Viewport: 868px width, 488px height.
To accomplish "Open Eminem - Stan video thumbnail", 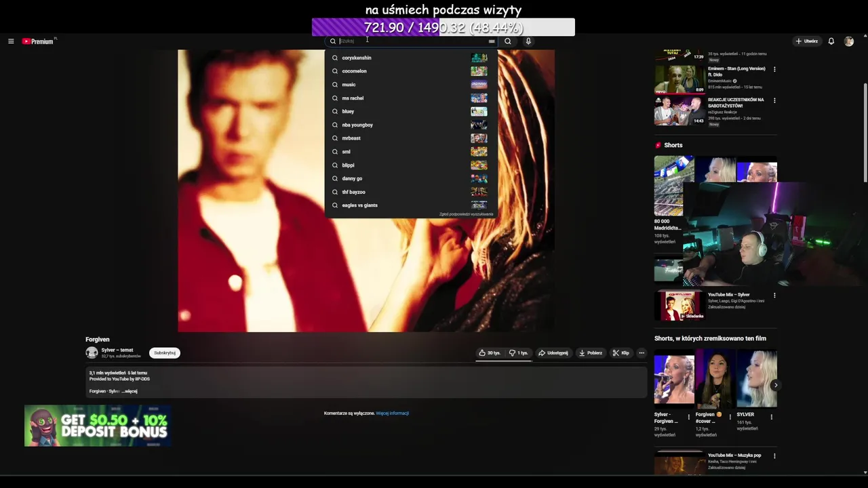I will [679, 79].
